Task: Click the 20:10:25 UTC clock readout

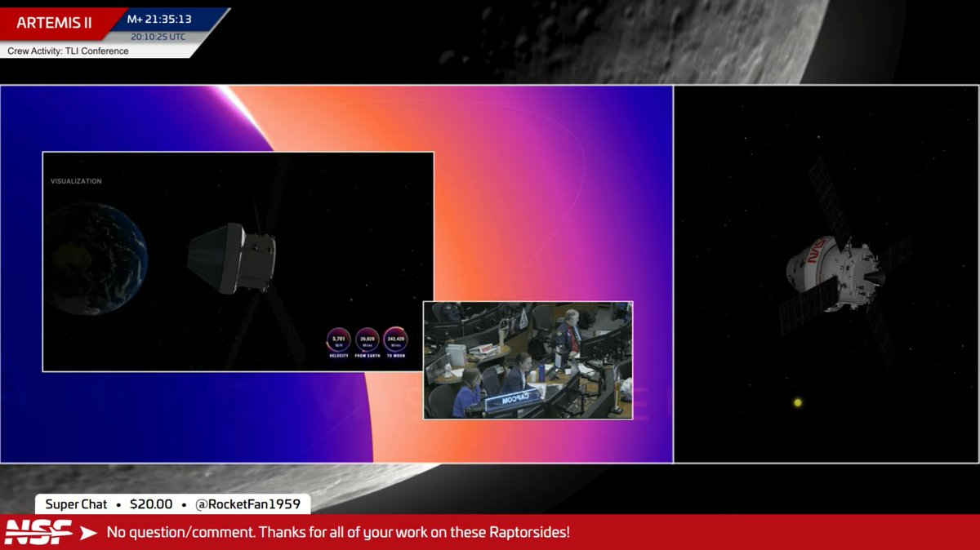Action: tap(158, 37)
